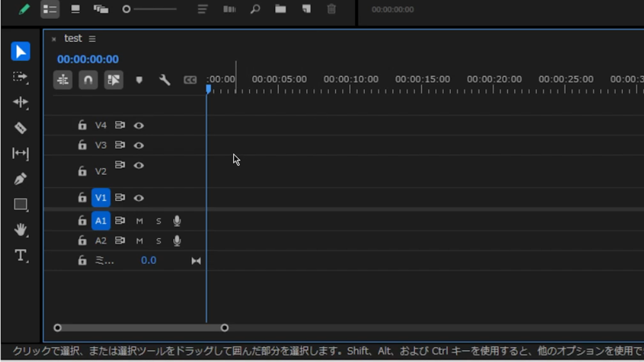Image resolution: width=644 pixels, height=362 pixels.
Task: Toggle sync lock on A2
Action: tap(120, 240)
